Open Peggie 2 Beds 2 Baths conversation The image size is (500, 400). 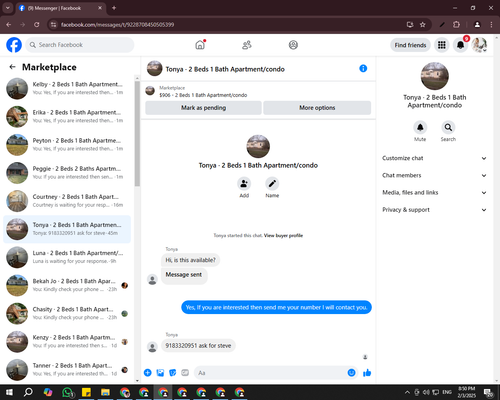tap(67, 173)
